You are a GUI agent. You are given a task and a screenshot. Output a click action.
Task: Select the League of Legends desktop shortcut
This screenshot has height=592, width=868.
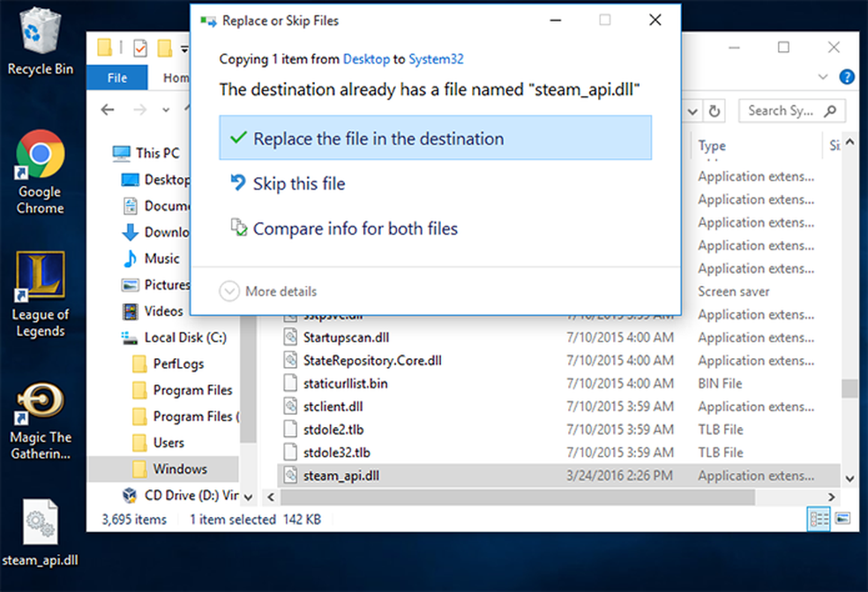pos(40,294)
